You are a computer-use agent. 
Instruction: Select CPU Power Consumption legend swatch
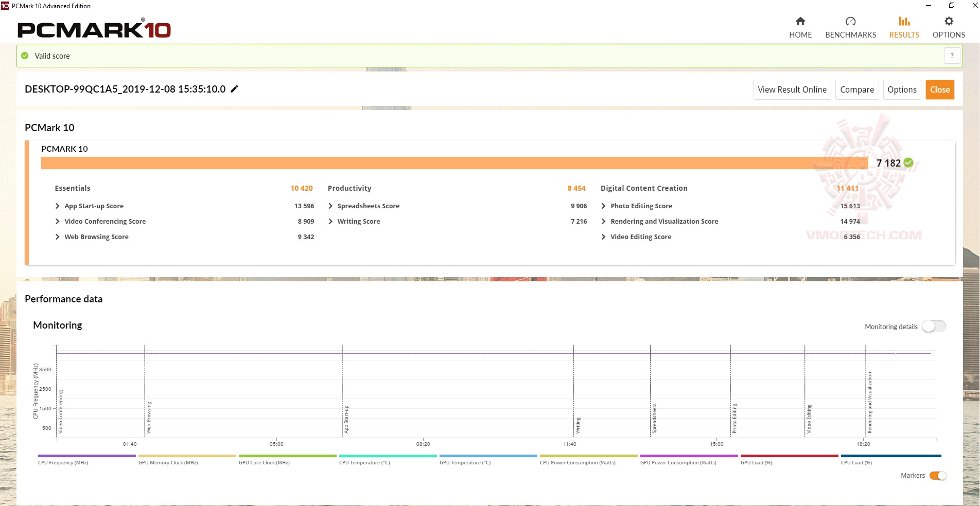[x=589, y=456]
